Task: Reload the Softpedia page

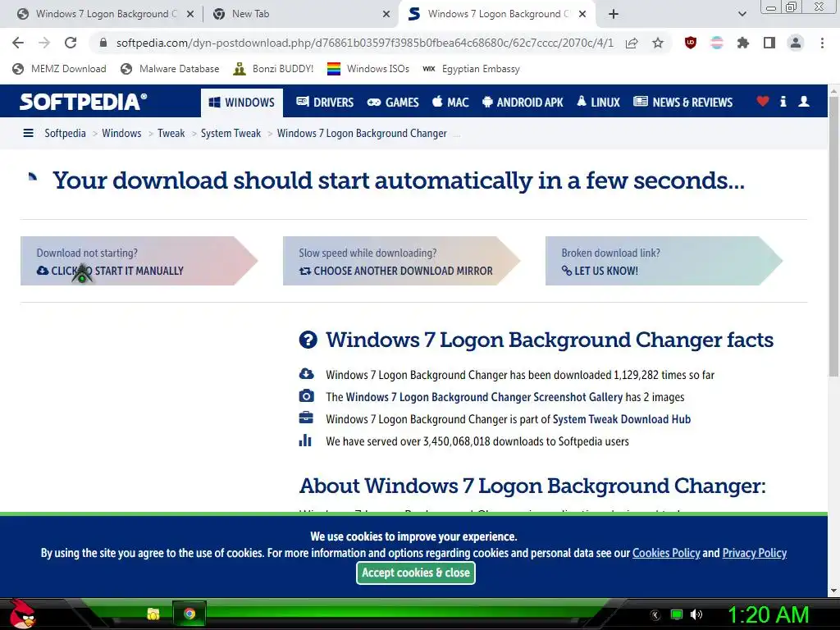Action: coord(71,43)
